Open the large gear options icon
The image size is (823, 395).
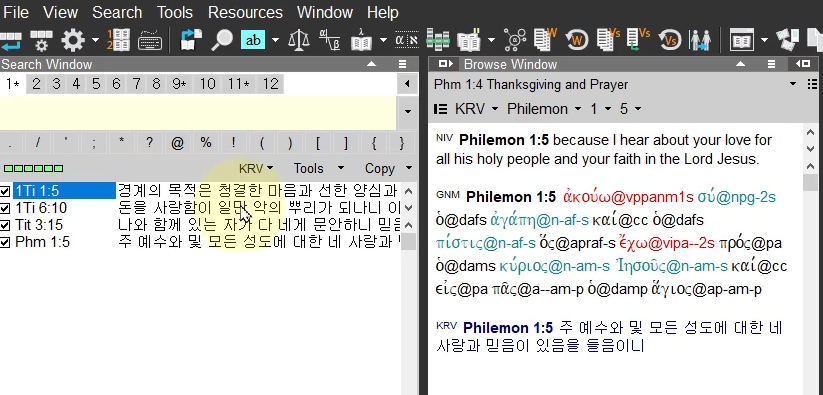72,40
